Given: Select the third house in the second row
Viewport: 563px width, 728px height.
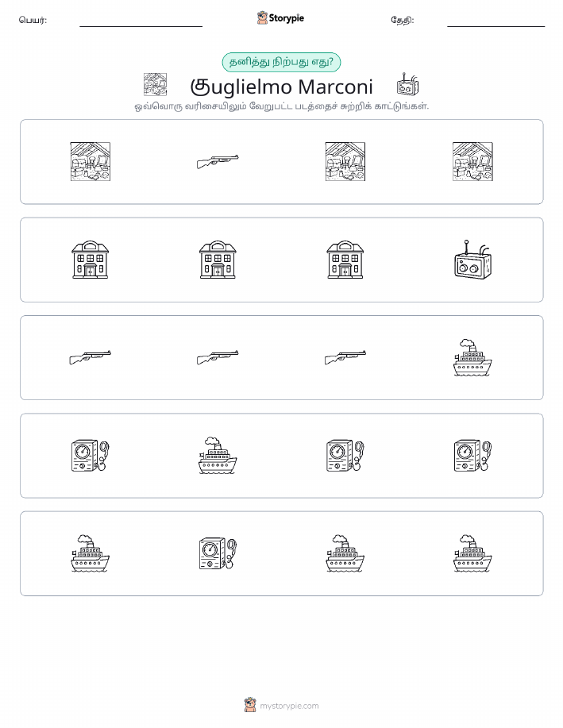Looking at the screenshot, I should tap(345, 260).
